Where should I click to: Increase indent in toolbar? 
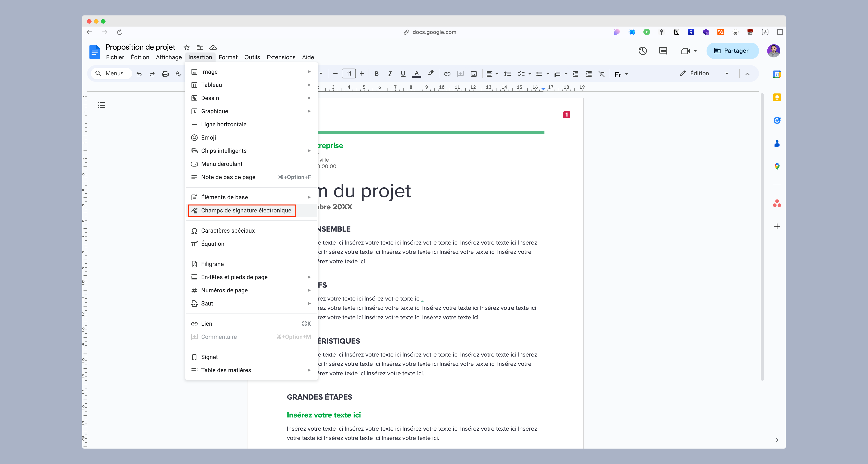tap(588, 74)
